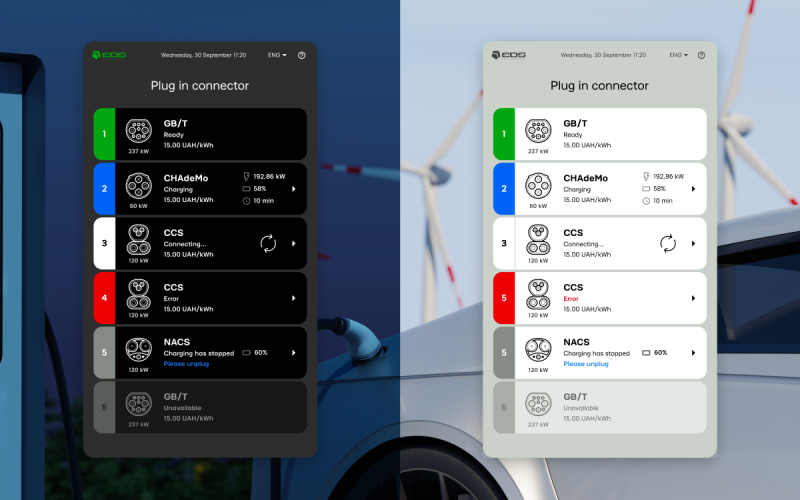The width and height of the screenshot is (800, 500).
Task: Click Plug in connector heading in light panel
Action: (x=599, y=86)
